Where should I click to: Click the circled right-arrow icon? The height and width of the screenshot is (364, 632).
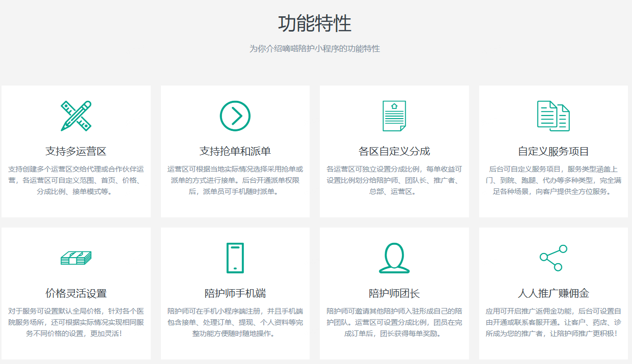(x=235, y=116)
